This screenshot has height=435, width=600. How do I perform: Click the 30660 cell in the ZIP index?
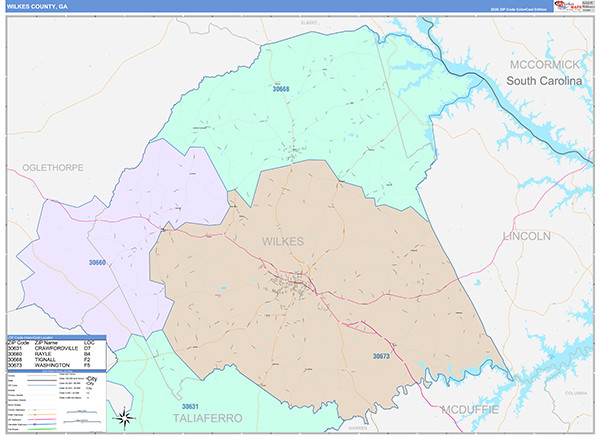[x=15, y=354]
